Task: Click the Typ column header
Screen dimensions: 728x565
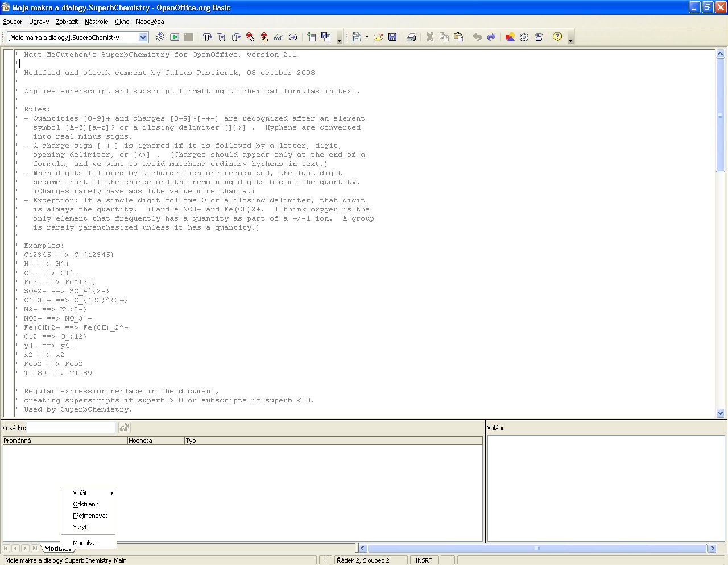Action: [333, 441]
